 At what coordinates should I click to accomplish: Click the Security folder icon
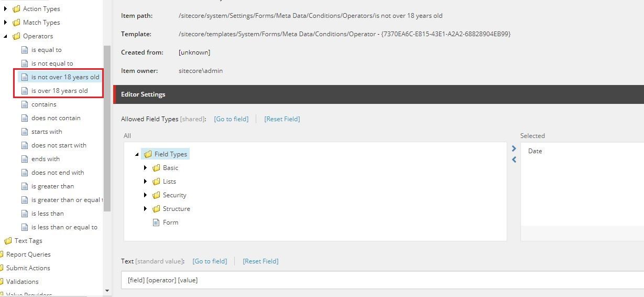point(156,195)
